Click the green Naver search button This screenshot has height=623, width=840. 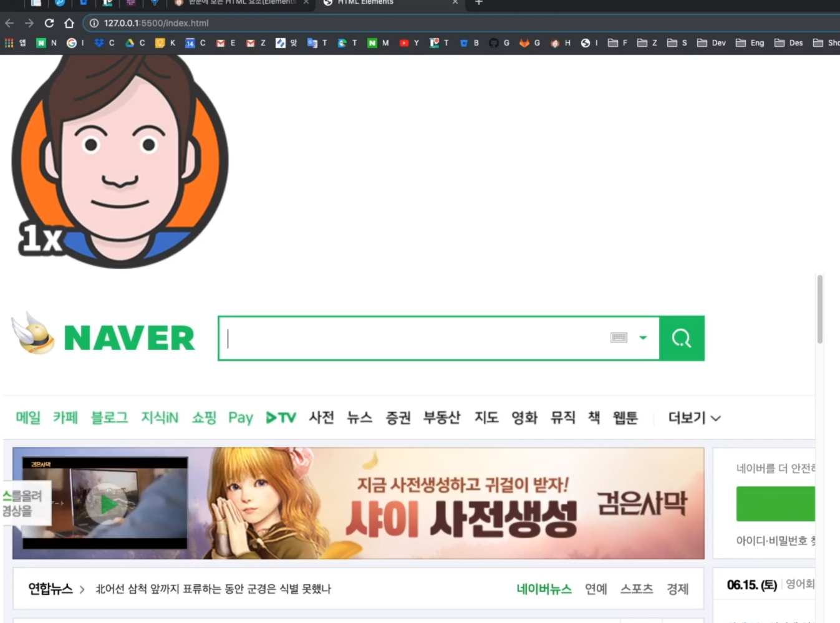tap(682, 338)
